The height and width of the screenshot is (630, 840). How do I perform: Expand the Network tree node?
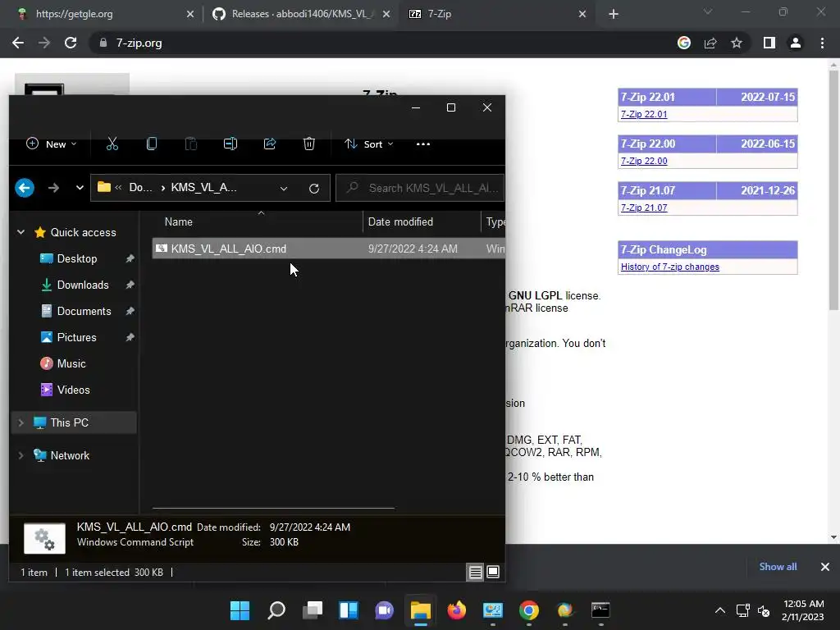[x=21, y=455]
